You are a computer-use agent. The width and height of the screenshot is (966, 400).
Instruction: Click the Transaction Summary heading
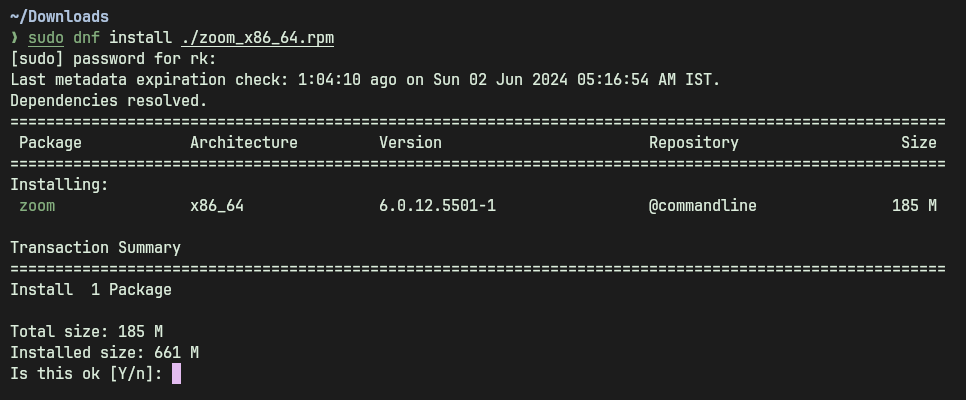[x=95, y=248]
